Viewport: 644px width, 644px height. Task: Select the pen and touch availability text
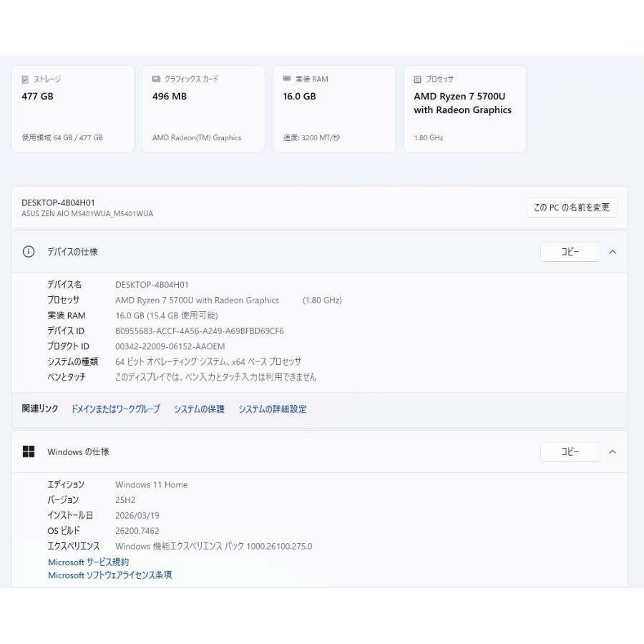215,377
